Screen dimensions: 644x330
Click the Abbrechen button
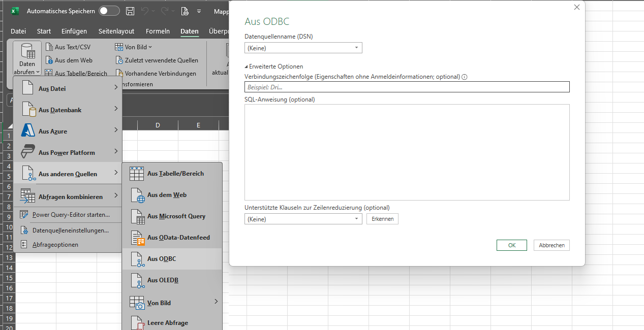pos(551,245)
